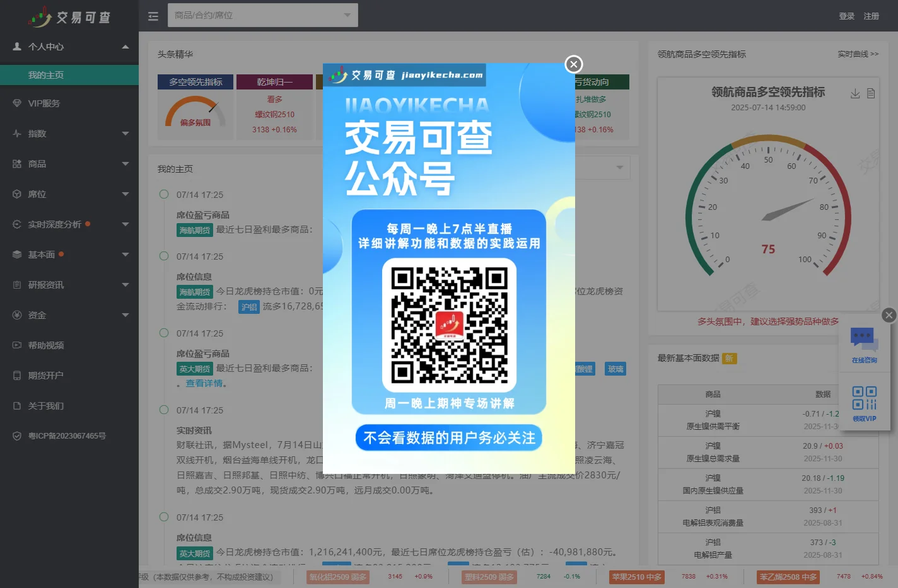Click the bottom 英大期货 tag in 席位信息
The image size is (898, 588).
tap(195, 553)
